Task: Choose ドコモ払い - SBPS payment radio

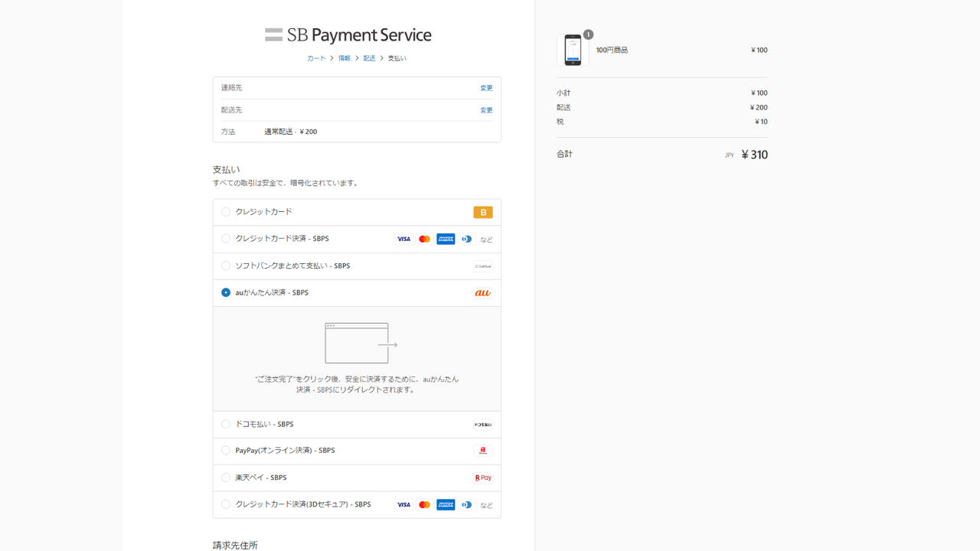Action: pyautogui.click(x=226, y=424)
